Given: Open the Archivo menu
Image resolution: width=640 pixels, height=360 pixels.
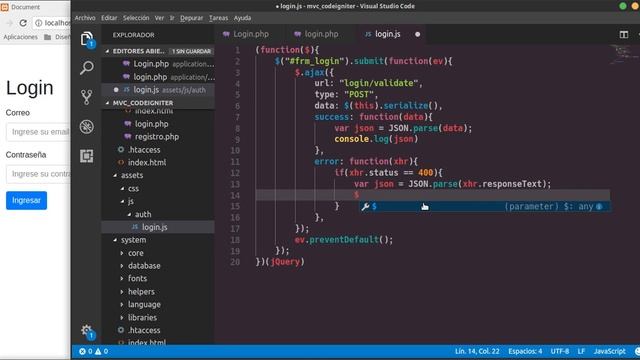Looking at the screenshot, I should click(85, 18).
